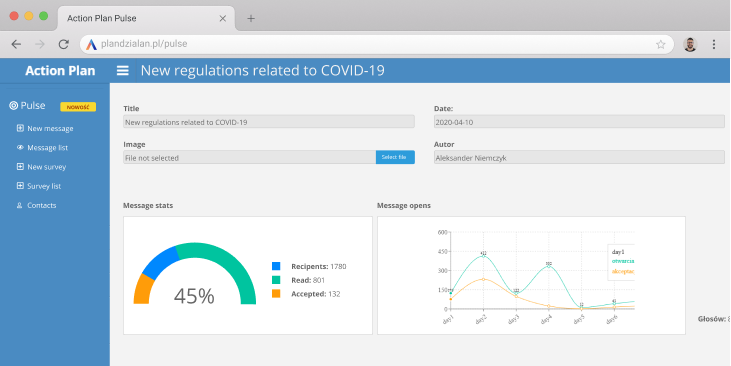Click the orange arc of the gauge

coord(143,290)
